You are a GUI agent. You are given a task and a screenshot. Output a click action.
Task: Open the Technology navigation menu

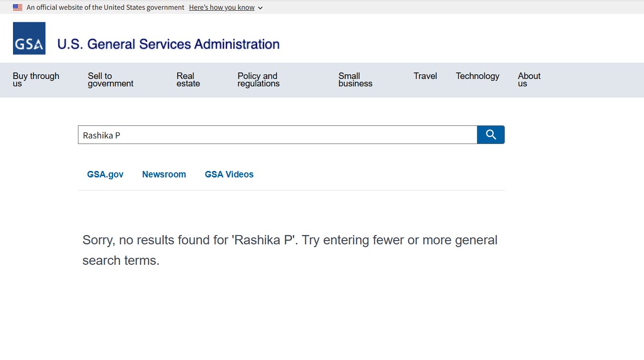477,76
